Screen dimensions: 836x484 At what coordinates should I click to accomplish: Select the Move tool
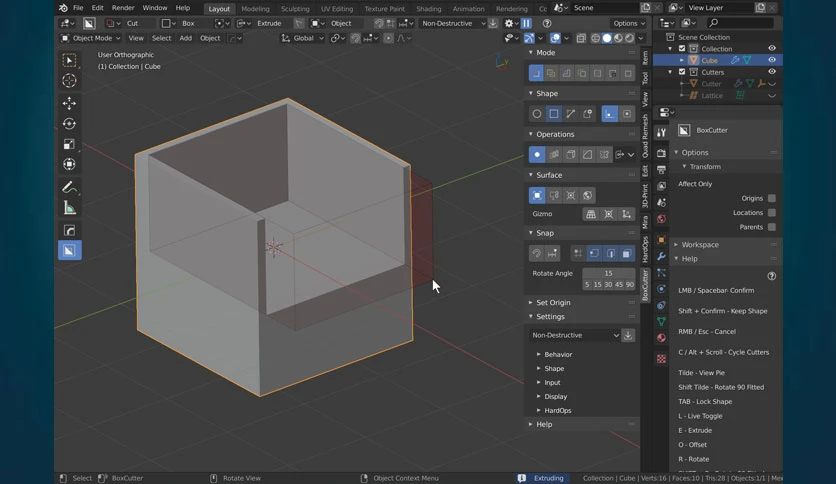[69, 103]
